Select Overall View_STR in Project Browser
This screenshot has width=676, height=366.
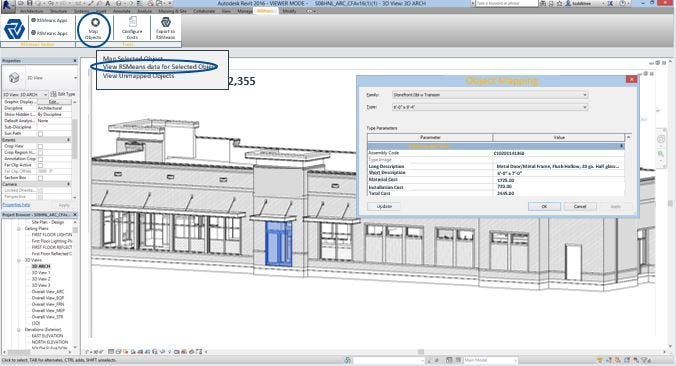(x=47, y=317)
